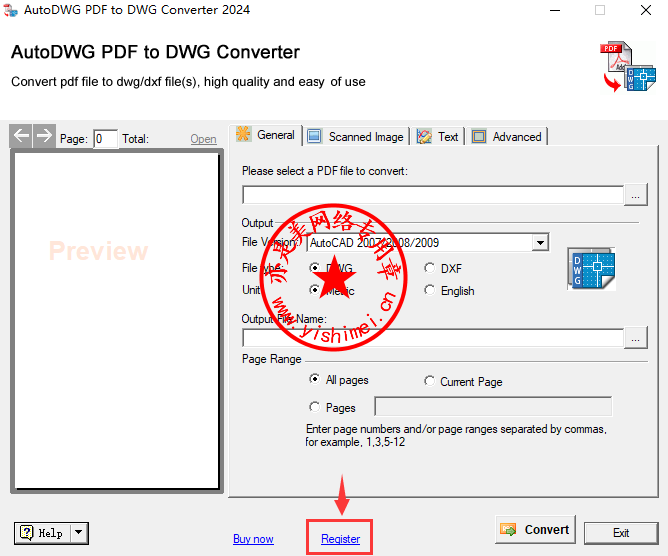
Task: Minimize the converter window
Action: coord(555,10)
